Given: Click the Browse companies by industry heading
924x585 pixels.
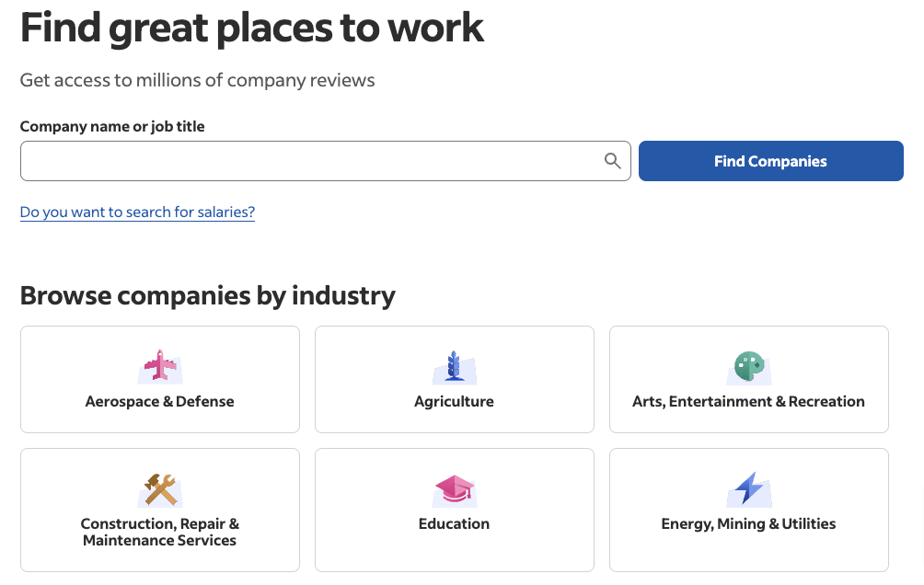Looking at the screenshot, I should 207,295.
